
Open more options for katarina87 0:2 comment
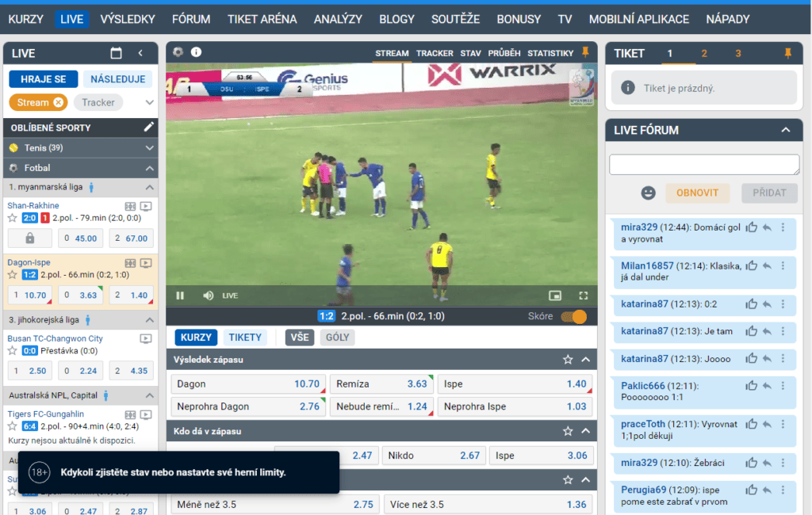pyautogui.click(x=783, y=303)
